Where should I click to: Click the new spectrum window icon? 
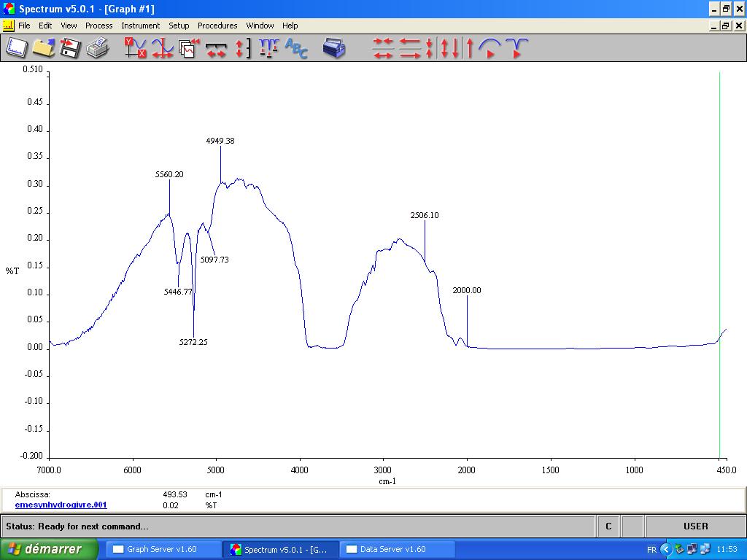17,48
